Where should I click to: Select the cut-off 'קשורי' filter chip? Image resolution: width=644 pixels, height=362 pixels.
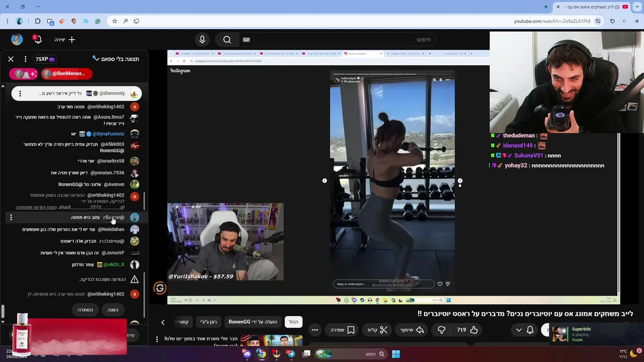(x=182, y=322)
